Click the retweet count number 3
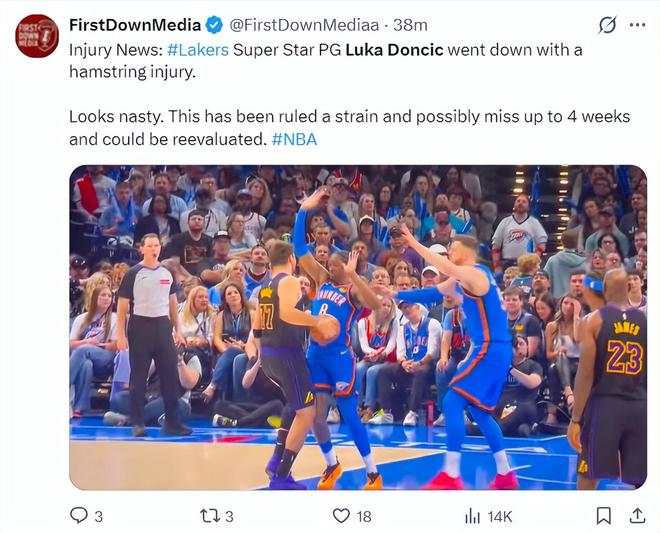 tap(229, 516)
